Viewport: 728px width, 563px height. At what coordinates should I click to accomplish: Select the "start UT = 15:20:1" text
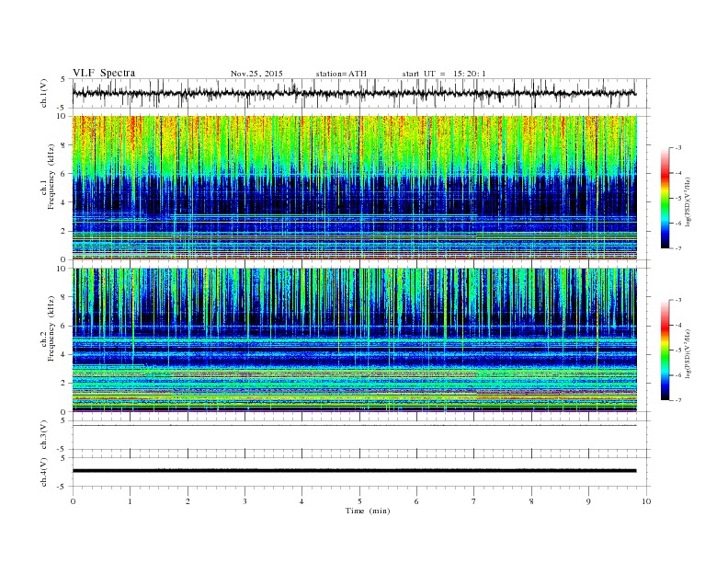tap(444, 74)
